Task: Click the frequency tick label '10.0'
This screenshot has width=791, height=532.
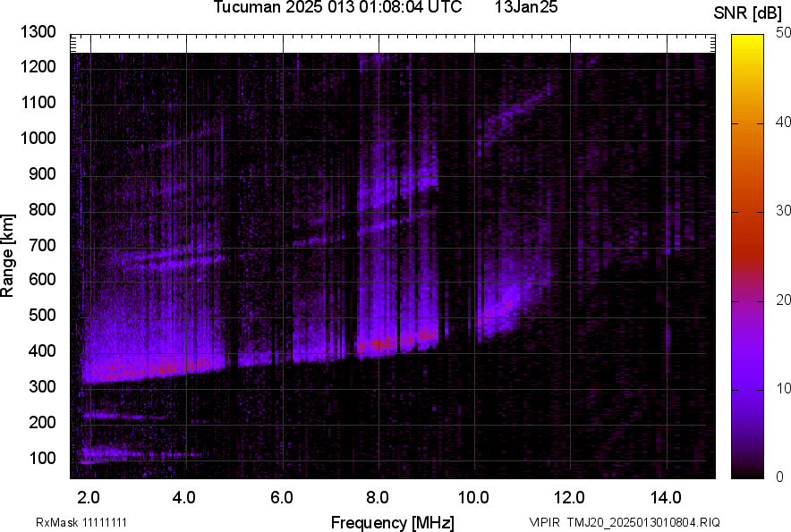Action: 473,498
